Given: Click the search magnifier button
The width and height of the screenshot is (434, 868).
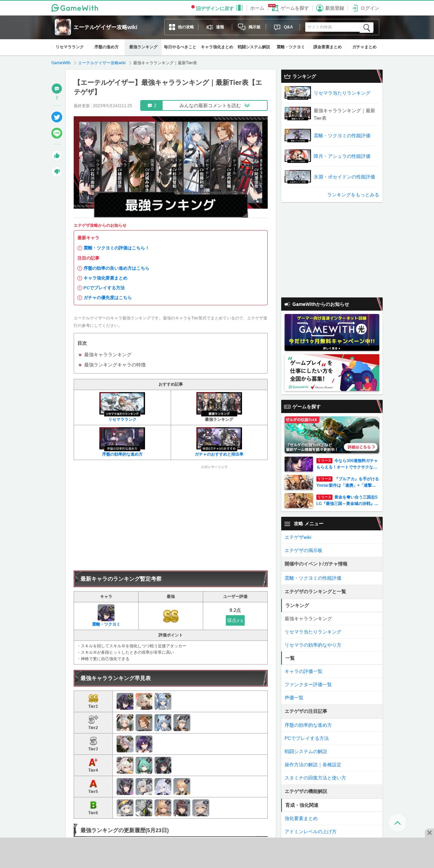Looking at the screenshot, I should 367,27.
